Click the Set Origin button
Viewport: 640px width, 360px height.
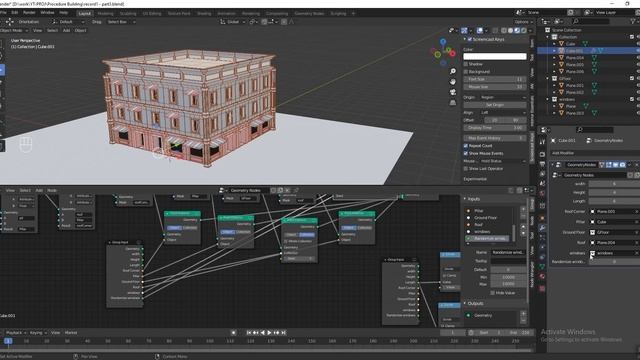pyautogui.click(x=495, y=105)
